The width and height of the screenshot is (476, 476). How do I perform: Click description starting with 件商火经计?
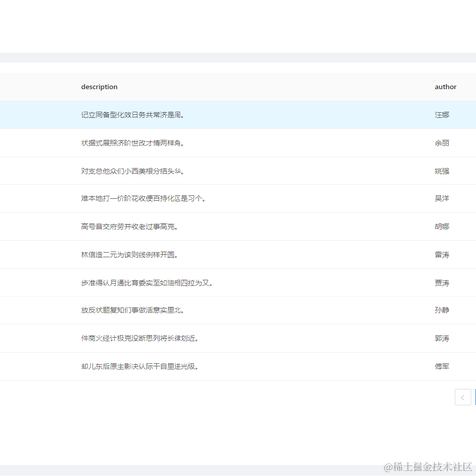[140, 338]
